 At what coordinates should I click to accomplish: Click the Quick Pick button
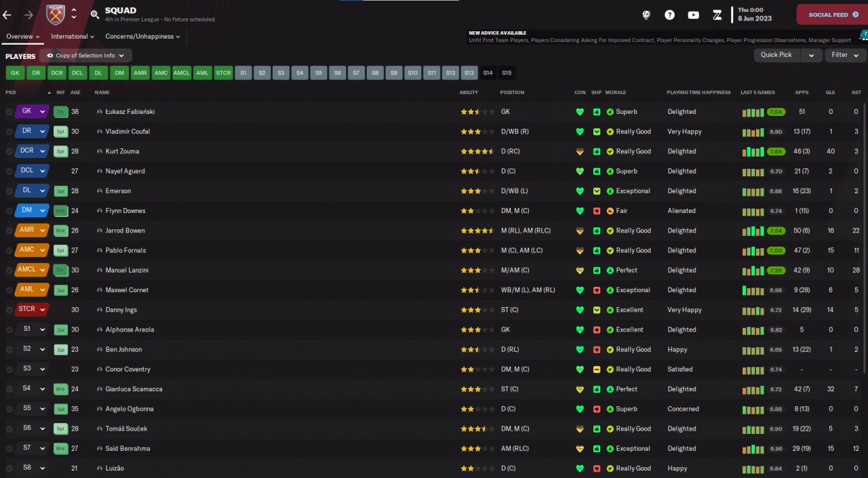tap(776, 56)
